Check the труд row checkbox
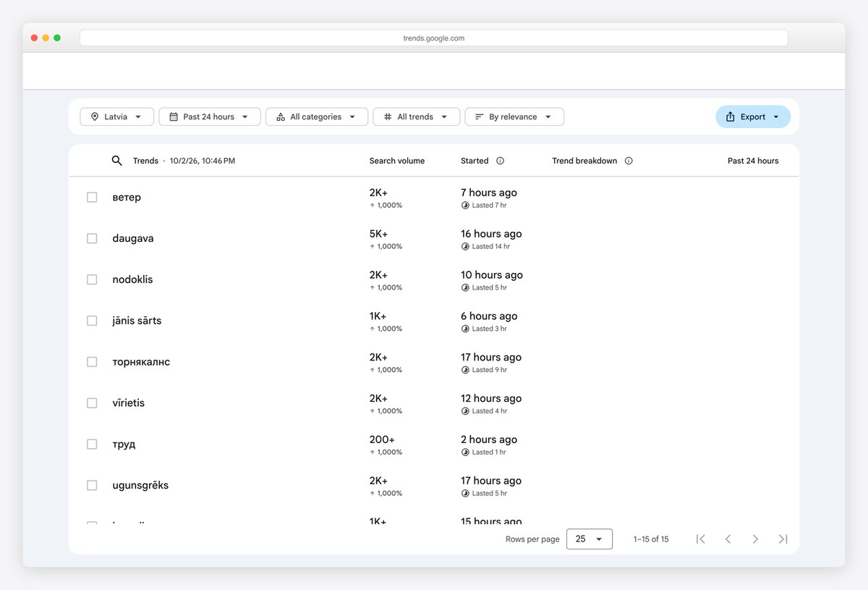Screen dimensions: 868x590 pyautogui.click(x=92, y=444)
